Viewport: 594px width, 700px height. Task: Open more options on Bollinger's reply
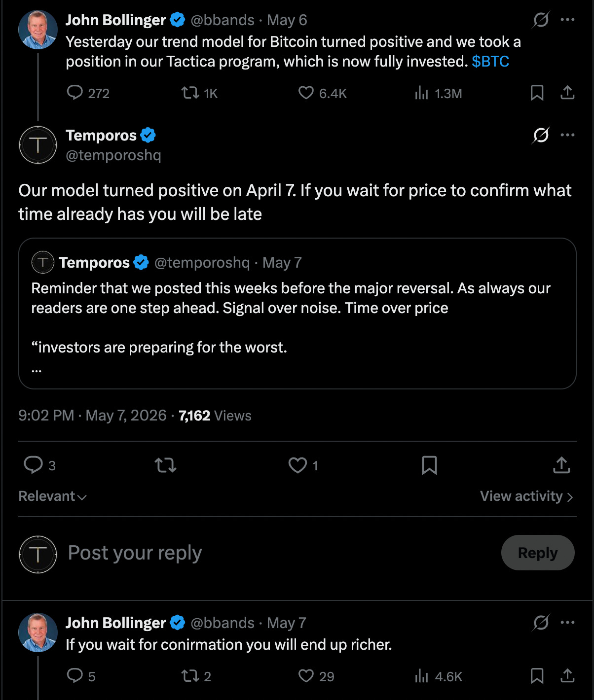567,623
